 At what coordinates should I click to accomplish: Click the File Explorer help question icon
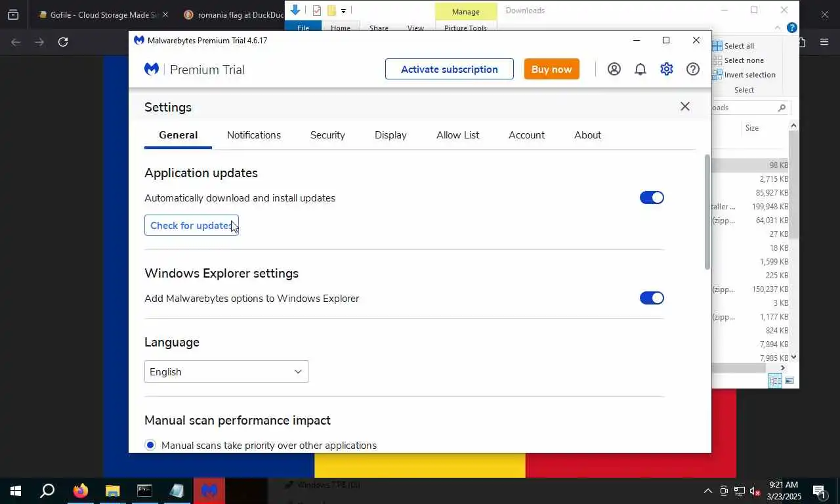tap(792, 28)
